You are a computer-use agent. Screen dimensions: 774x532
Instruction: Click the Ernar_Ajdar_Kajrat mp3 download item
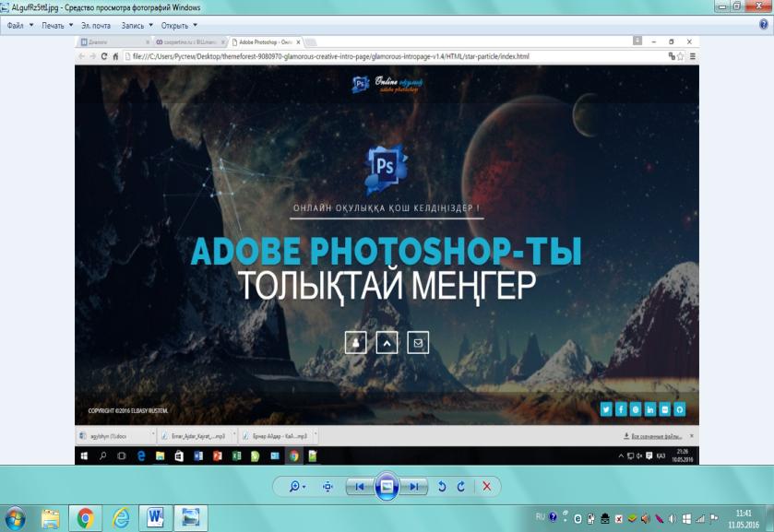196,436
